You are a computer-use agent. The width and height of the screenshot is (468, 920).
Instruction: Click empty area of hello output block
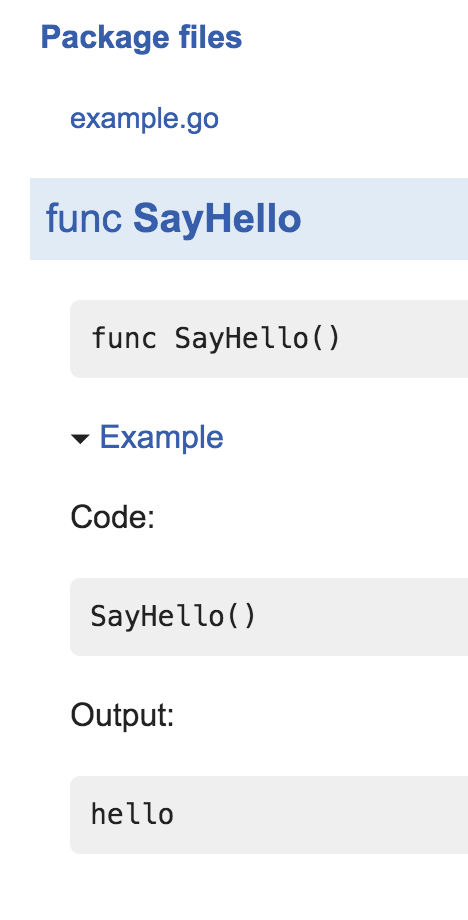point(323,814)
